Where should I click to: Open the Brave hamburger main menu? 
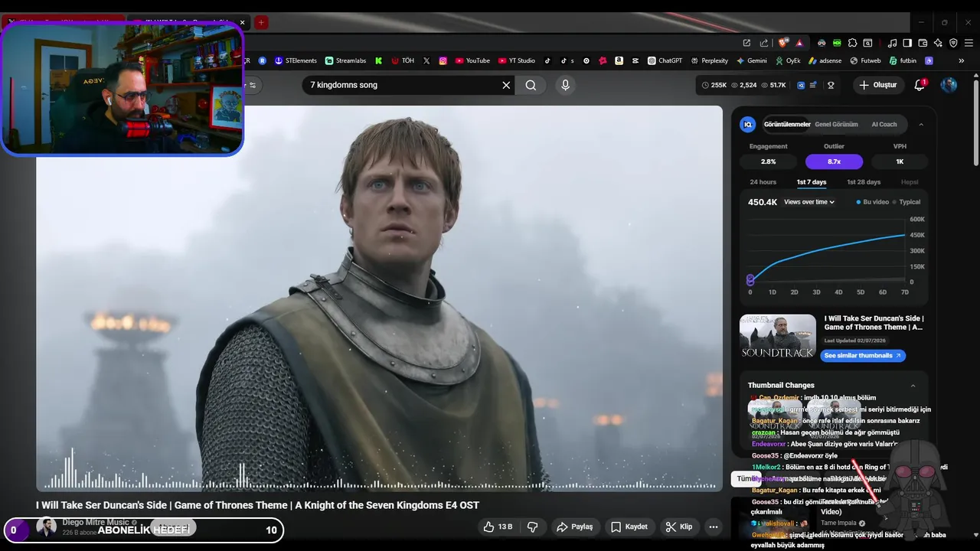(969, 43)
